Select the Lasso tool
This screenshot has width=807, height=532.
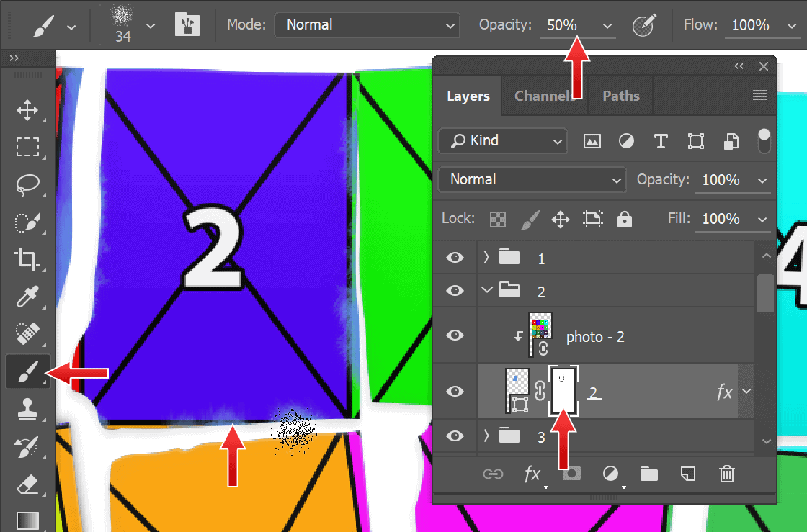tap(27, 184)
